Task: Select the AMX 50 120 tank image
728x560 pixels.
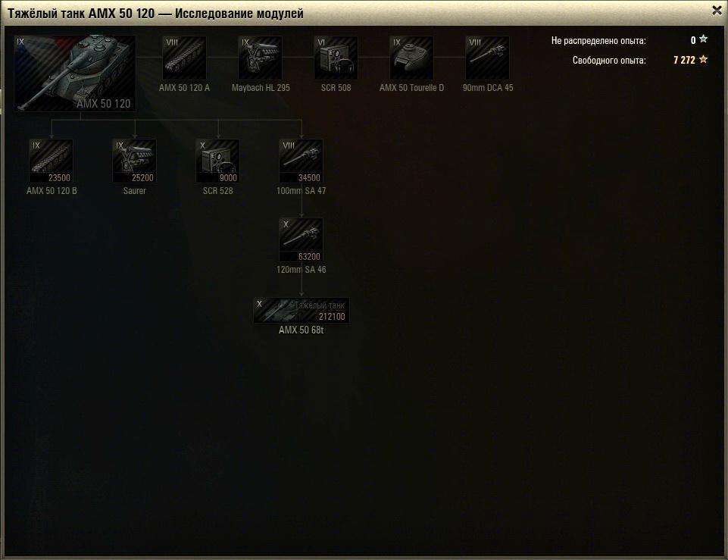Action: [x=75, y=74]
